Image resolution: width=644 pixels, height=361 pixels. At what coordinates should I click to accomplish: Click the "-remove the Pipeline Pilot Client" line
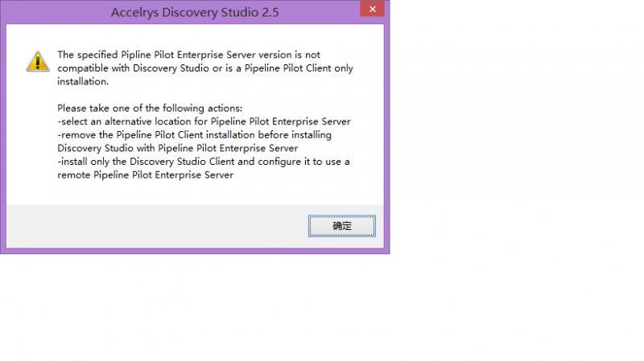pyautogui.click(x=194, y=135)
